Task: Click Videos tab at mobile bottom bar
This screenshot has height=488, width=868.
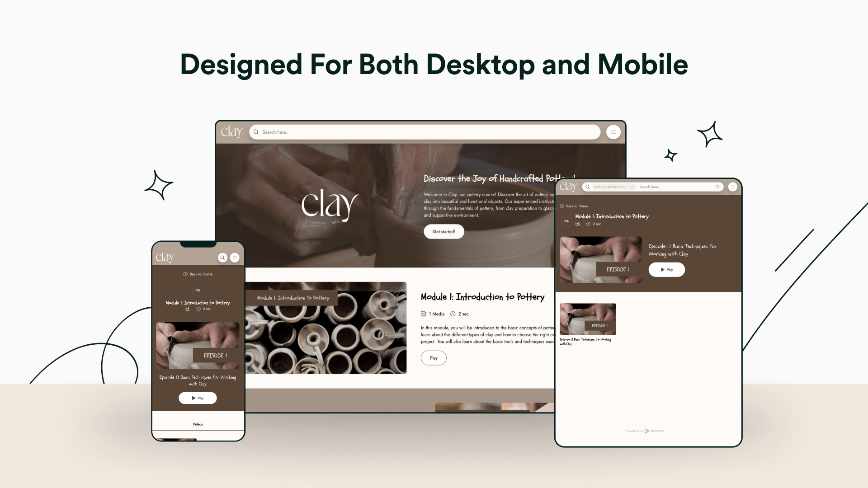Action: pos(197,424)
